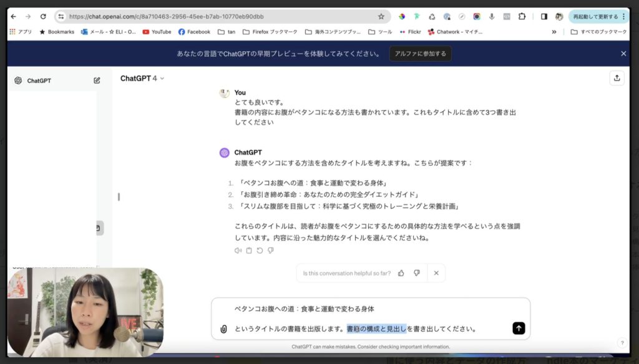639x364 pixels.
Task: Open the Facebook bookmark
Action: pyautogui.click(x=194, y=32)
